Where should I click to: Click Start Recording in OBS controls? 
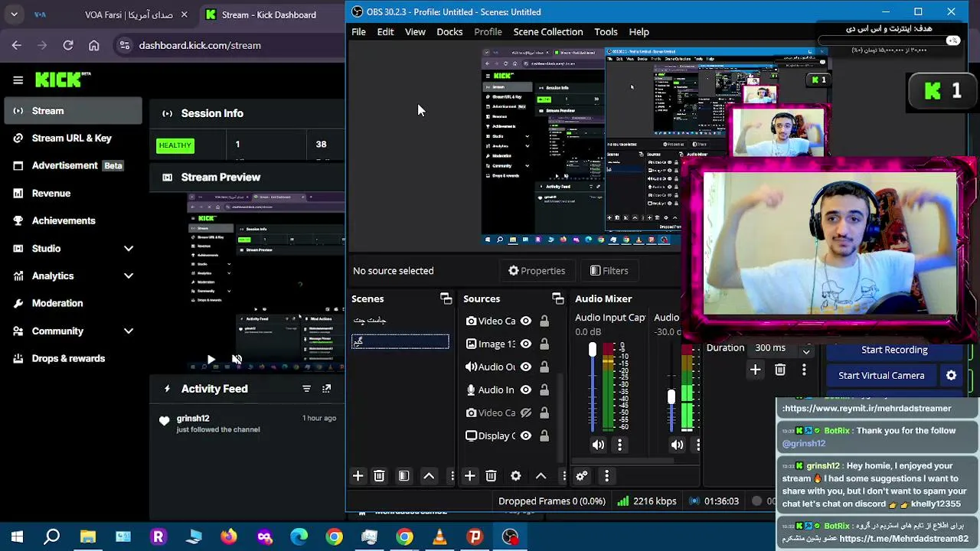894,350
